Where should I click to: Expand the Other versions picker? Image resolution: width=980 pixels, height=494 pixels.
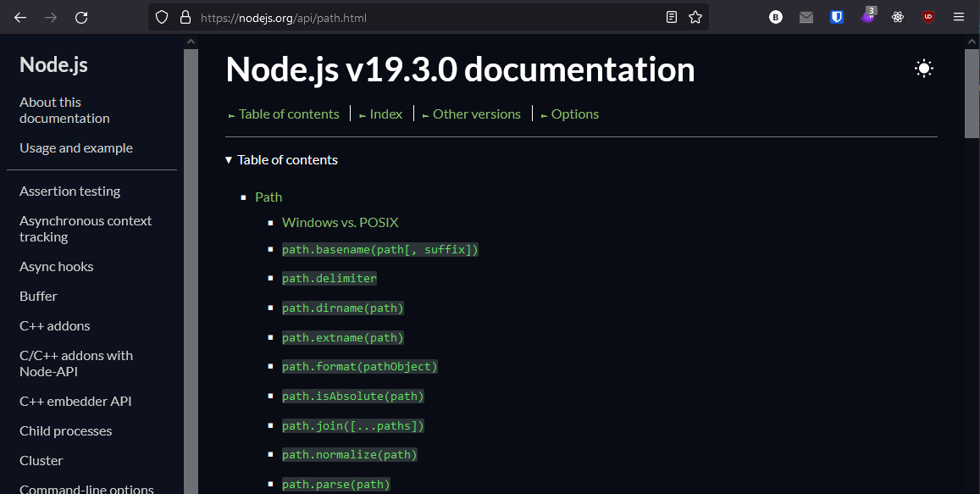point(471,114)
